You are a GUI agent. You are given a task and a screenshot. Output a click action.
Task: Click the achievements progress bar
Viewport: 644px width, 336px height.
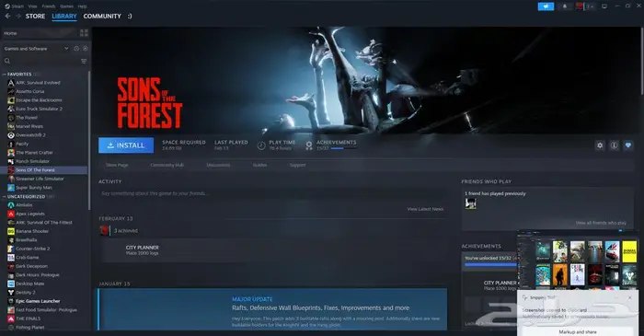[343, 148]
